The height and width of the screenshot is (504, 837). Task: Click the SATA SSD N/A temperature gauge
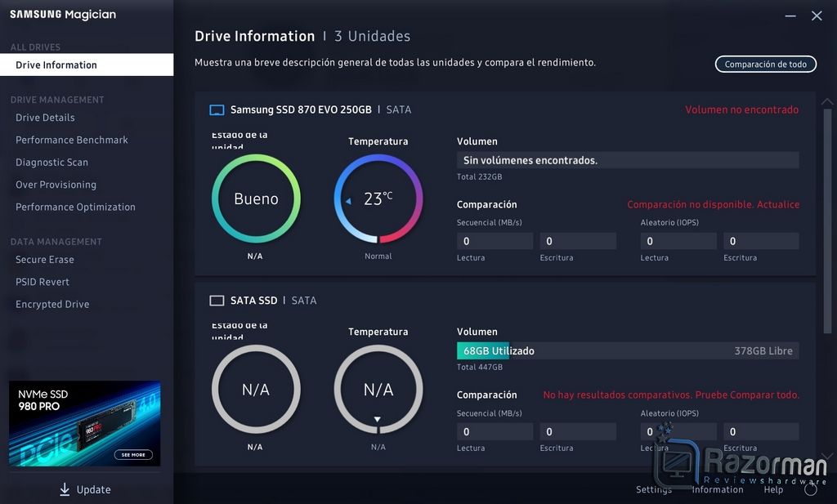(378, 390)
